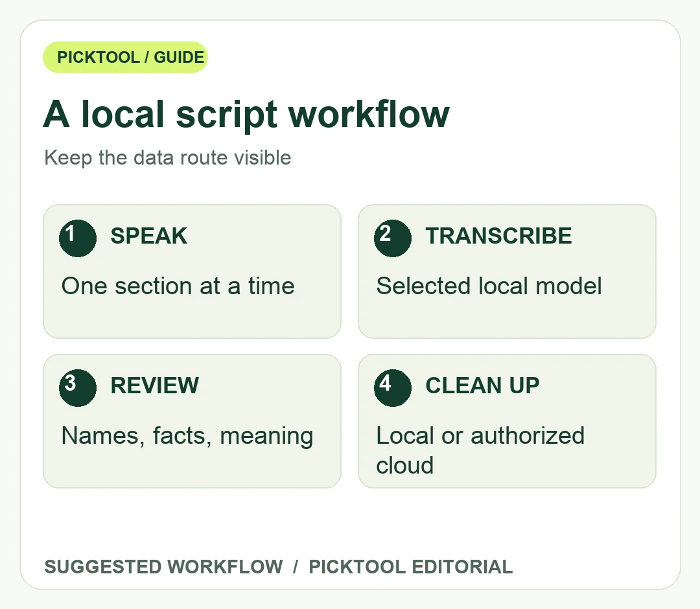Select the step 1 number circle
This screenshot has height=609, width=700.
(x=78, y=238)
